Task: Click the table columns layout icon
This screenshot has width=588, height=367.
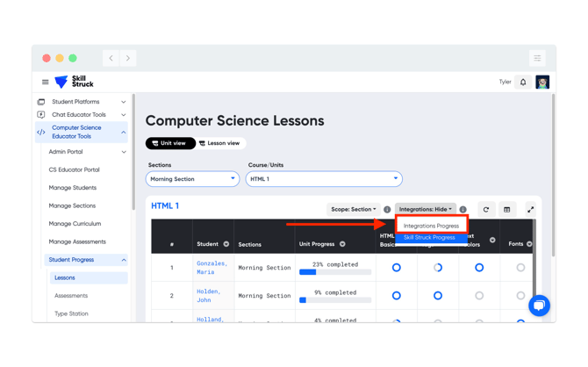Action: (507, 209)
